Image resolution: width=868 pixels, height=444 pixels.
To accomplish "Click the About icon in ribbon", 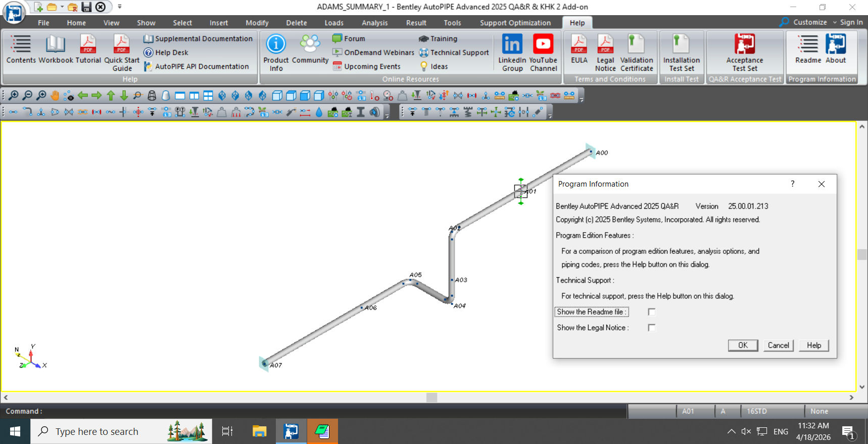I will click(836, 50).
